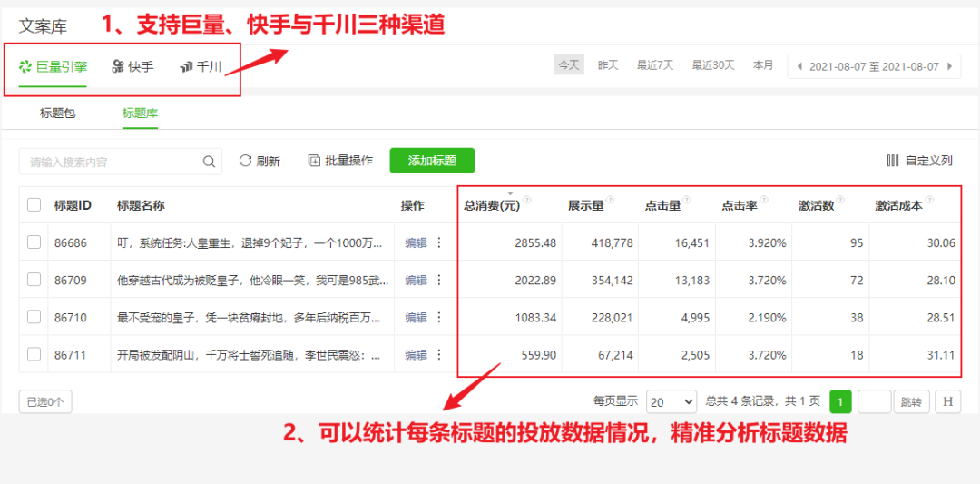The image size is (980, 484).
Task: Check the row for title 86686
Action: [34, 242]
